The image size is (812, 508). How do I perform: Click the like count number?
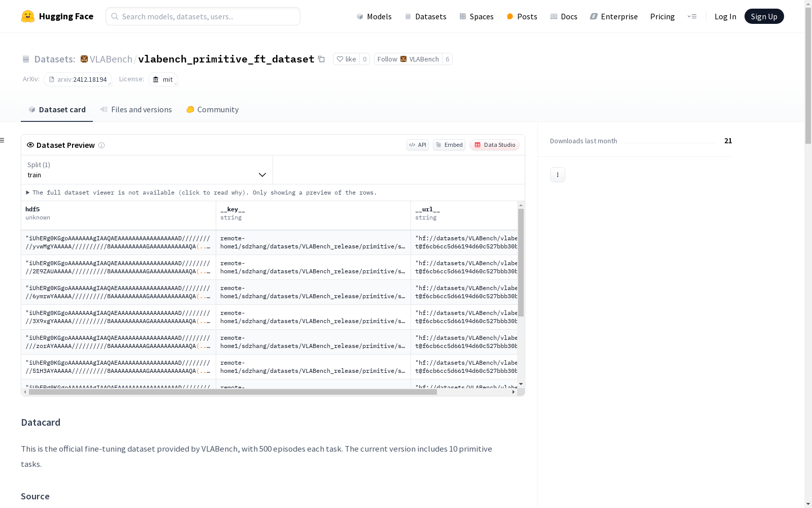pyautogui.click(x=364, y=59)
